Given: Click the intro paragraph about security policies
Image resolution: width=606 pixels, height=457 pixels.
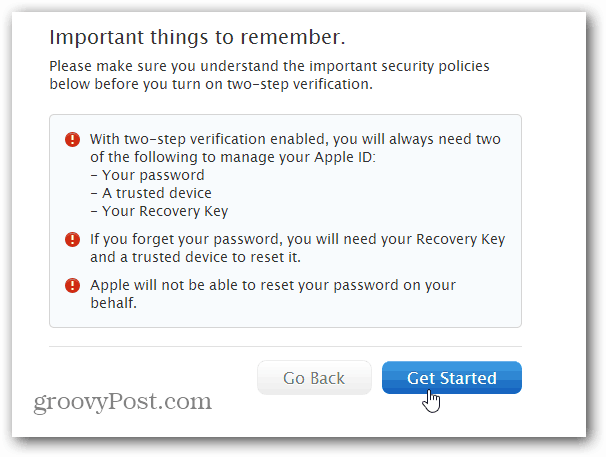Looking at the screenshot, I should tap(269, 75).
